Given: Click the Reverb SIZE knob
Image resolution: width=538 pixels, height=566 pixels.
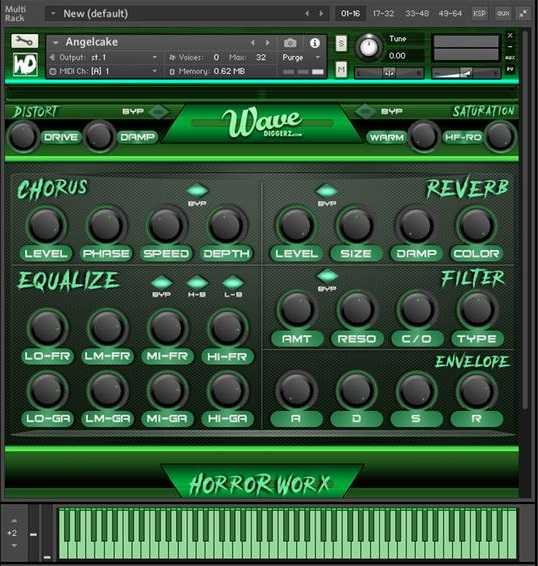Looking at the screenshot, I should pos(356,225).
